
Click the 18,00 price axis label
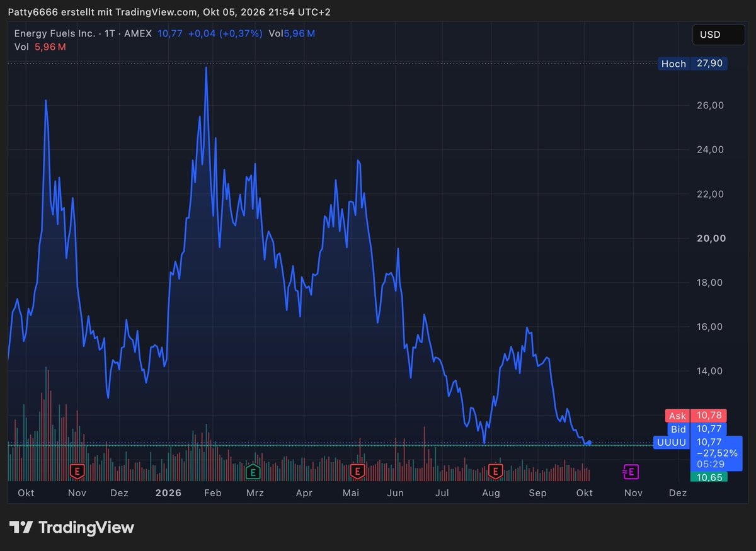(711, 283)
